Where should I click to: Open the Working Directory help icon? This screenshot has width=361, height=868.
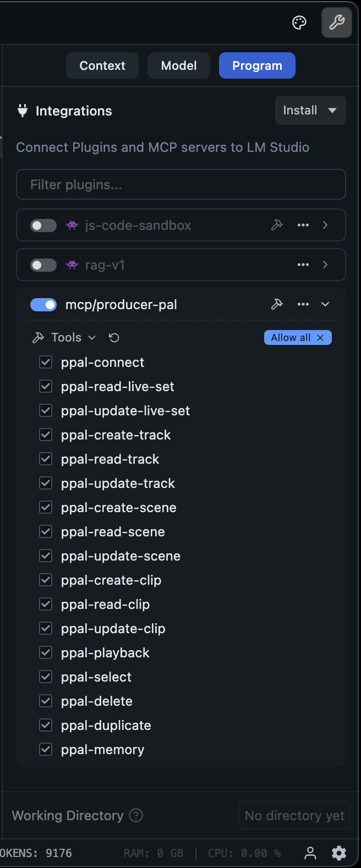135,815
